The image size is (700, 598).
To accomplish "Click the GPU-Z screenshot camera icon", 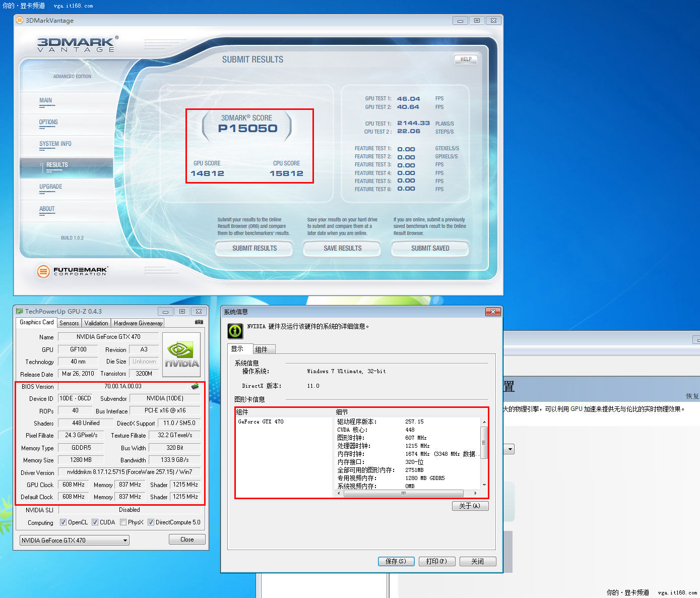I will tap(199, 322).
